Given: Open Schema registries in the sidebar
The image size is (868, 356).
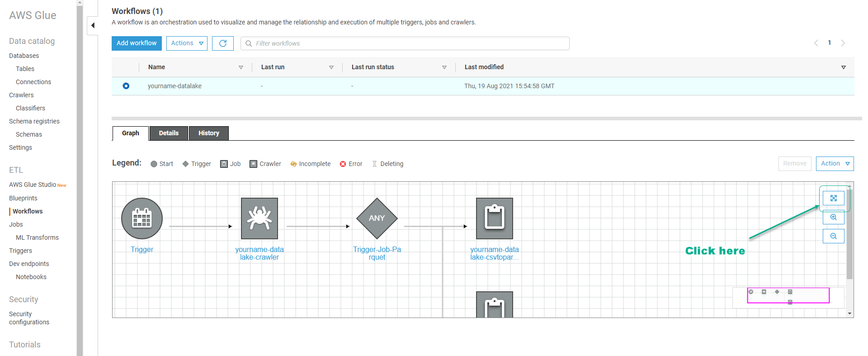Looking at the screenshot, I should tap(34, 121).
